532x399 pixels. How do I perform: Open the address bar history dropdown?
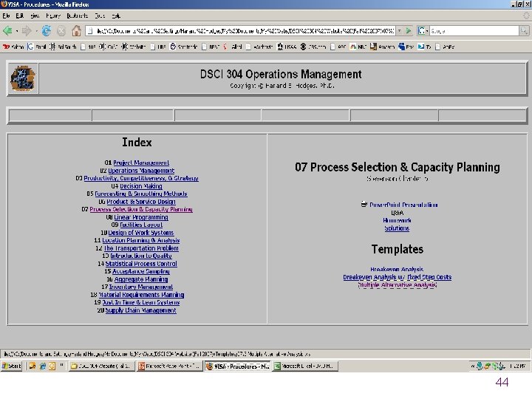click(399, 31)
